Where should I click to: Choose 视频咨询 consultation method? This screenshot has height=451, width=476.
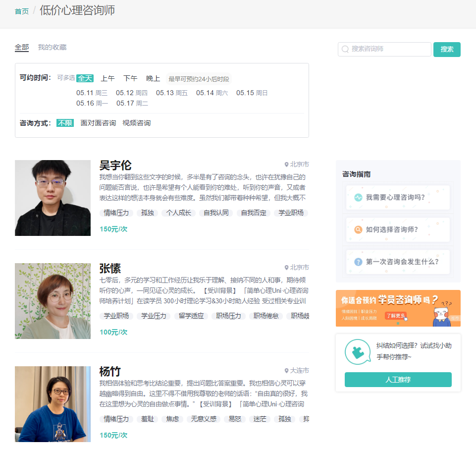(136, 123)
